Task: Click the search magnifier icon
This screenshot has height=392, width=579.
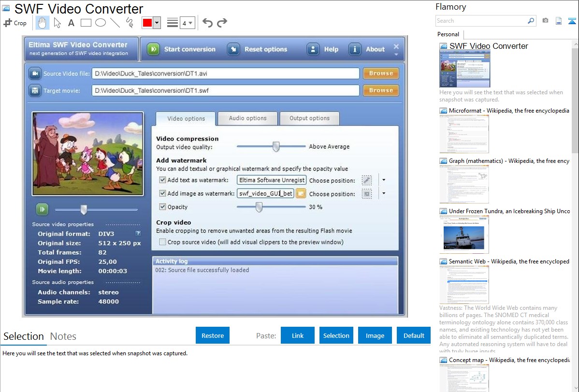Action: (x=531, y=21)
